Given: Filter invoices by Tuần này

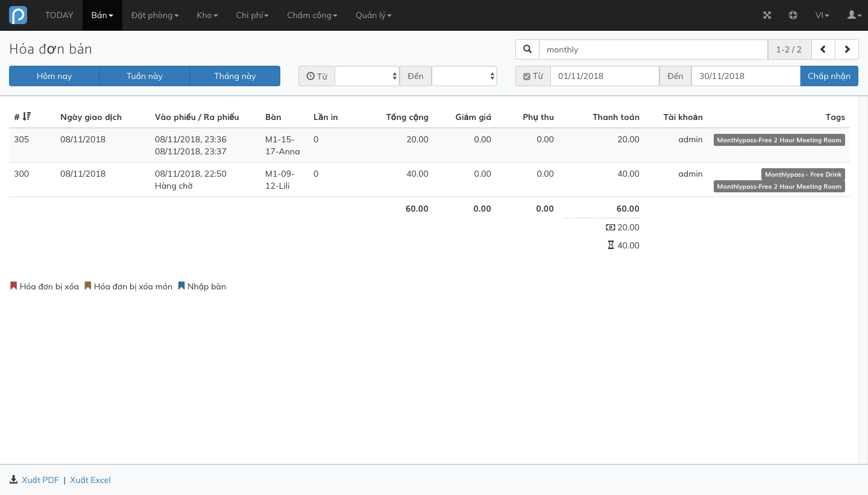Looking at the screenshot, I should [x=145, y=76].
